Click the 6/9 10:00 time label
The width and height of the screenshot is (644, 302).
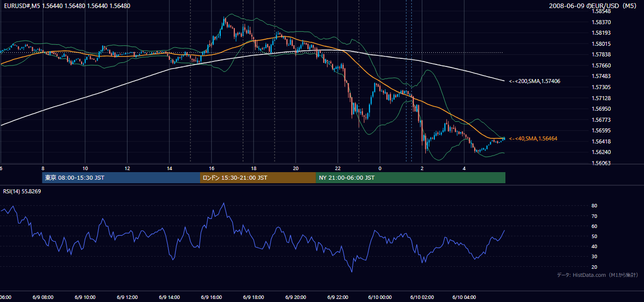[x=85, y=297]
